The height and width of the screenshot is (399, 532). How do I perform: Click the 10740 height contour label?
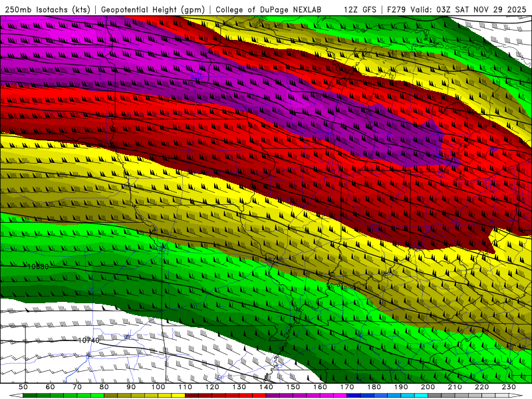click(88, 340)
